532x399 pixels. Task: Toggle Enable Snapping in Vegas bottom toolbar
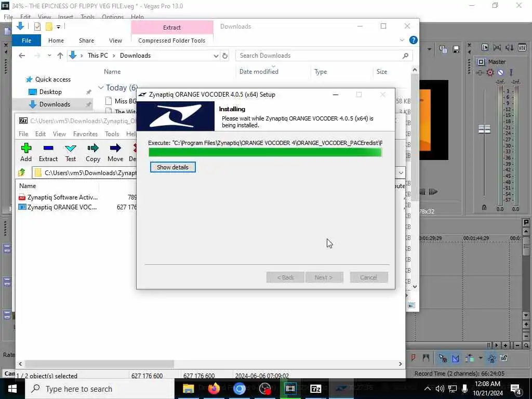[443, 358]
